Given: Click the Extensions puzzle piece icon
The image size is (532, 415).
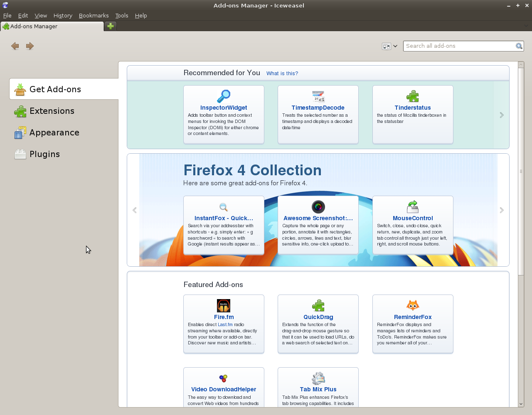Looking at the screenshot, I should point(20,111).
